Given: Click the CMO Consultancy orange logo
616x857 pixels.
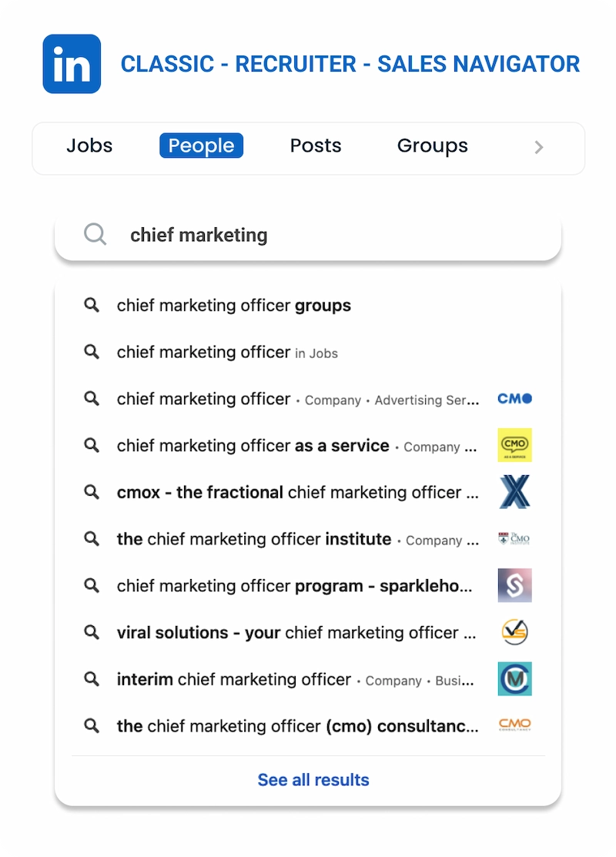Looking at the screenshot, I should pyautogui.click(x=514, y=725).
